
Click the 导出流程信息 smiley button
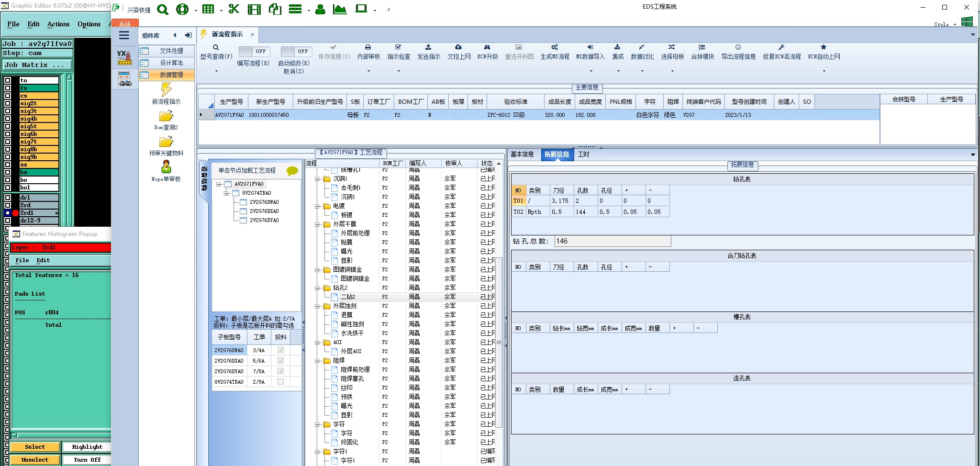(738, 52)
